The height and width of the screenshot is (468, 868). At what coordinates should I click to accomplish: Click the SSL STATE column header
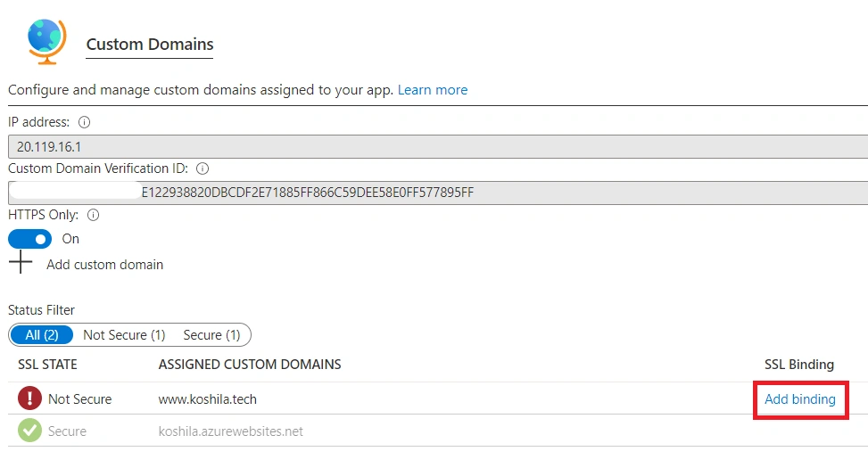click(x=47, y=365)
